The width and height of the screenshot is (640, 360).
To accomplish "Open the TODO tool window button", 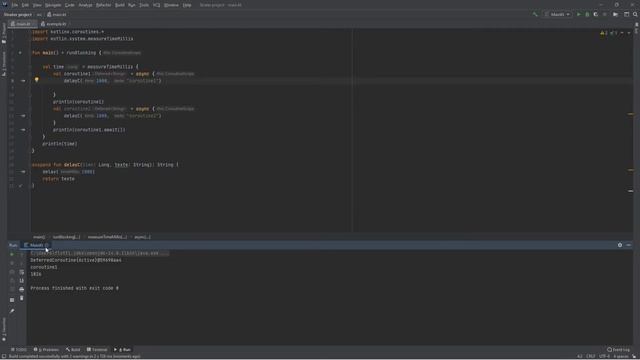I will [19, 350].
